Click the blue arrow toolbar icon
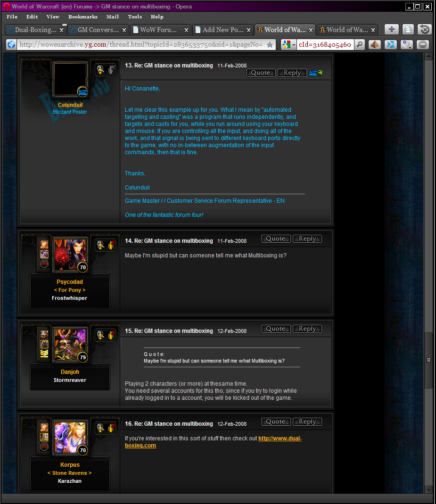The image size is (436, 504). click(391, 44)
